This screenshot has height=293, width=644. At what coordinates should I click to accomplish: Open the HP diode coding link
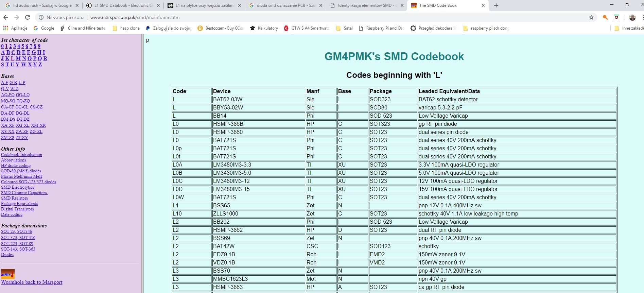(16, 166)
